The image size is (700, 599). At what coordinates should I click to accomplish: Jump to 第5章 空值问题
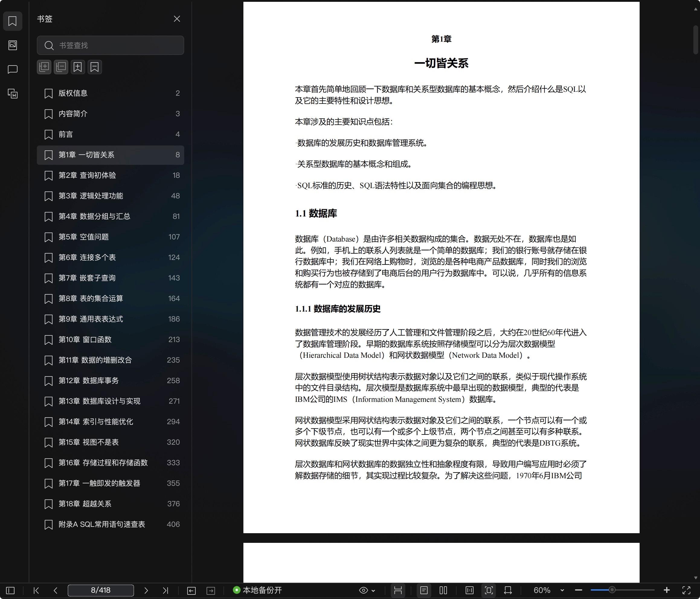click(111, 237)
